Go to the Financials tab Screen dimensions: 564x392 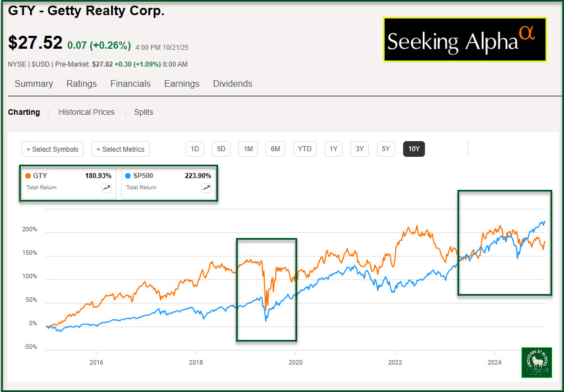131,84
